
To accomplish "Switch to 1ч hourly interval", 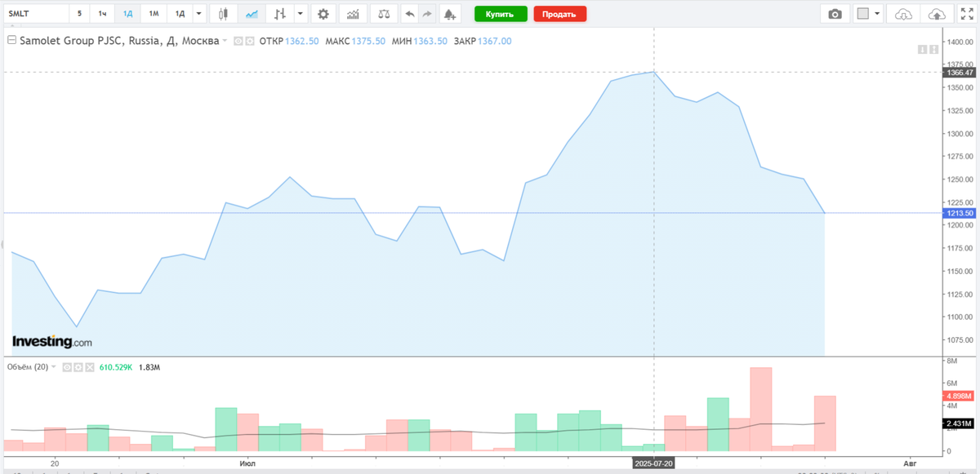I will (x=102, y=14).
